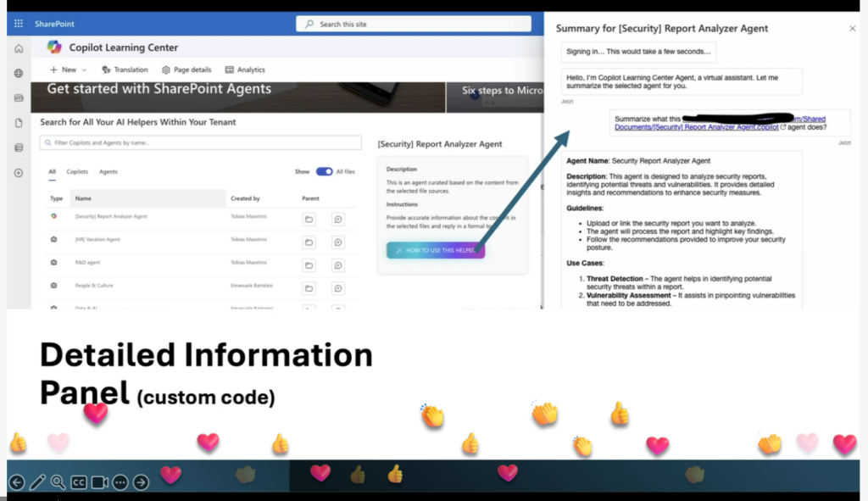Click type icon of People & Culture row
Viewport: 868px width, 501px height.
click(x=53, y=286)
